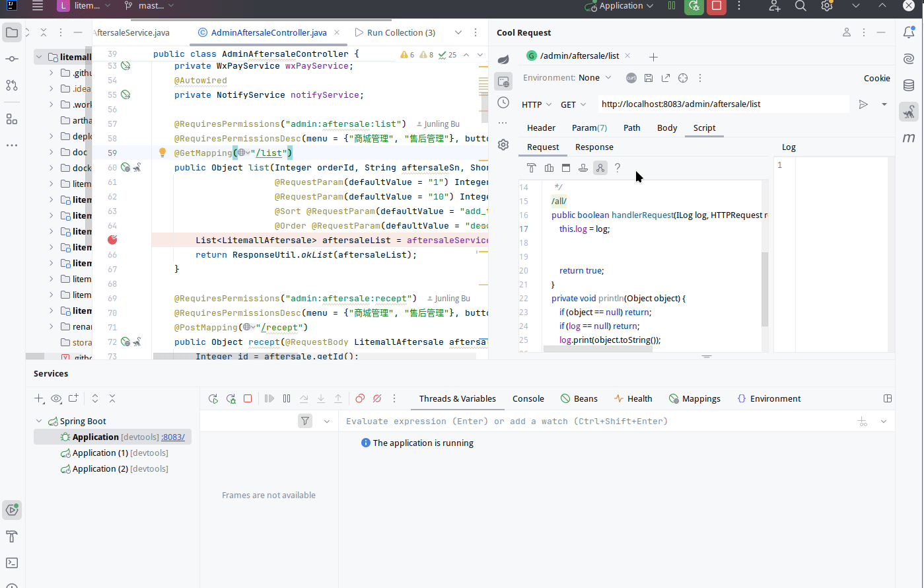Open the master branch dropdown
The image size is (924, 588).
[x=149, y=6]
